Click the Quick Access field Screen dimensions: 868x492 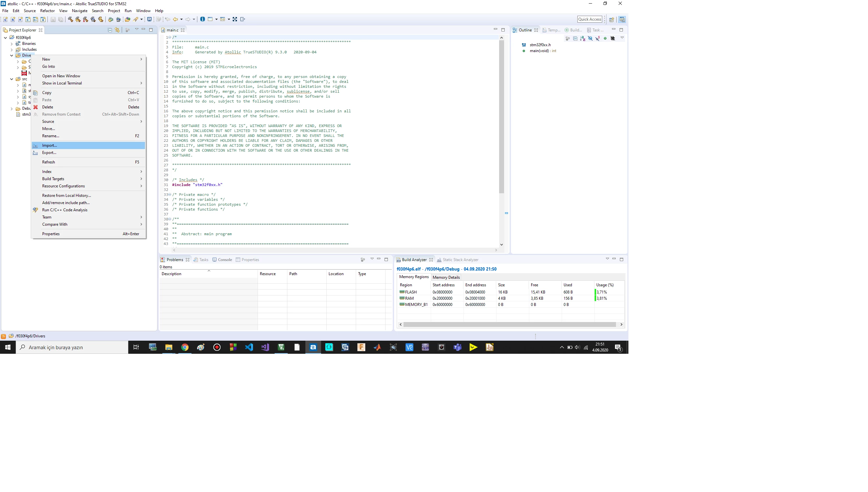pos(589,19)
